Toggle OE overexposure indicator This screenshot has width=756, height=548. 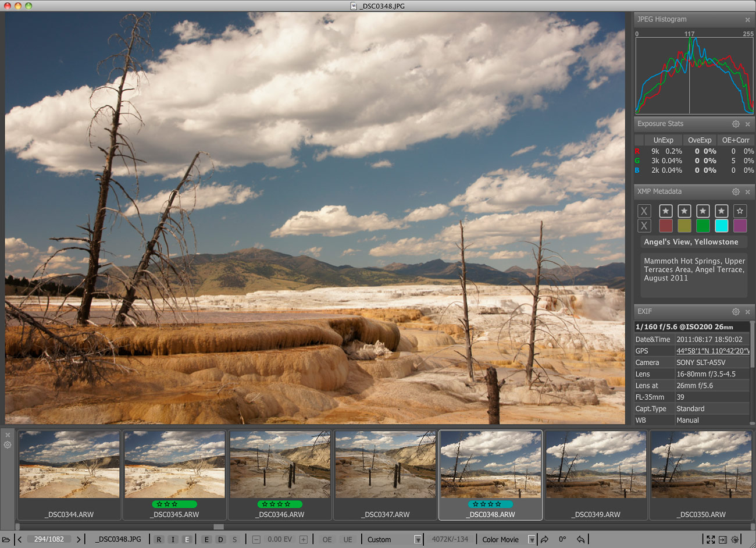tap(327, 539)
